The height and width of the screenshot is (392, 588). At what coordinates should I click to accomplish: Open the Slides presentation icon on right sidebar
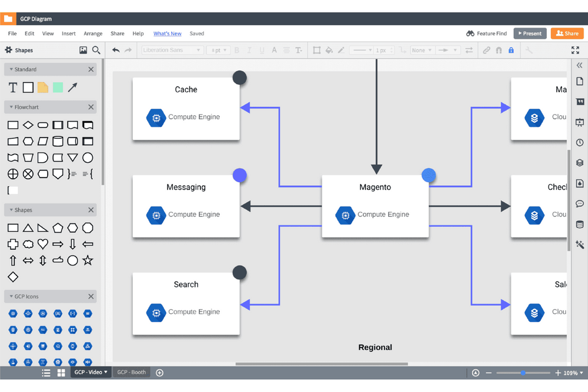click(579, 122)
